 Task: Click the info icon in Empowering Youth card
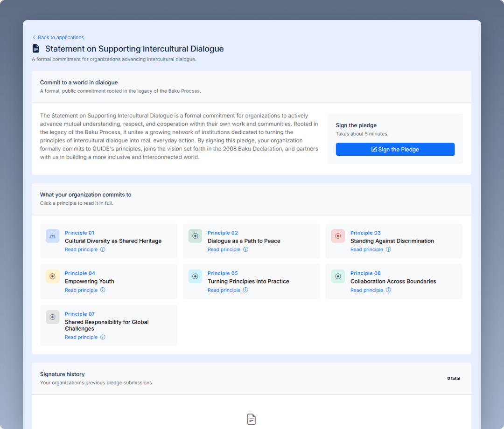[103, 290]
